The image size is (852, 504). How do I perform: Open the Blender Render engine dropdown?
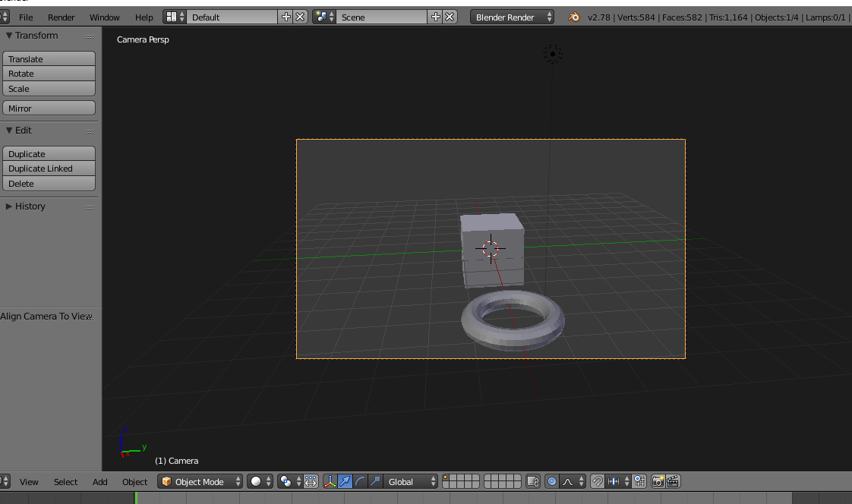click(512, 17)
